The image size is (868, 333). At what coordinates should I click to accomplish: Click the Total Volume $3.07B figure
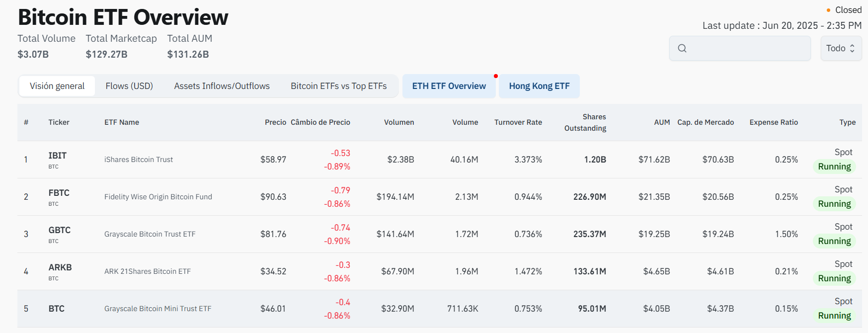[x=33, y=54]
